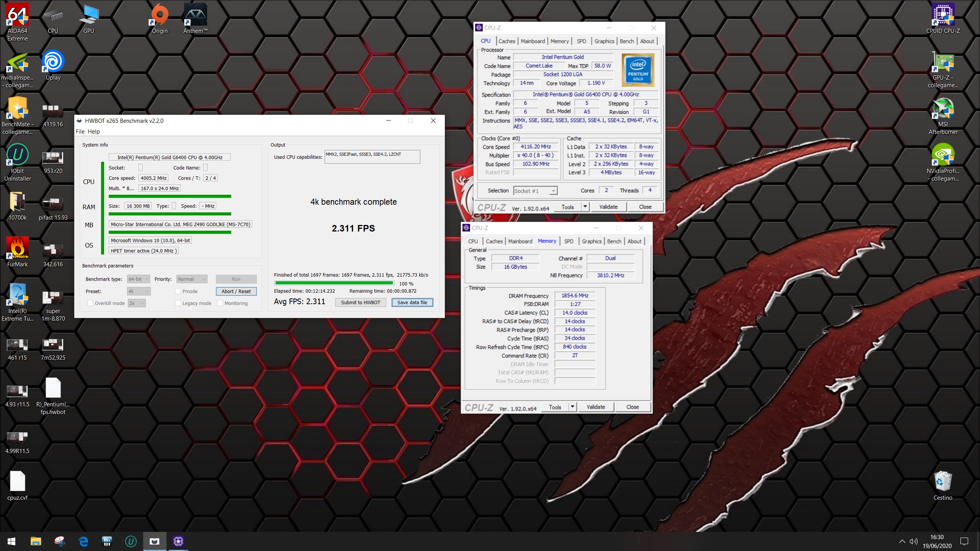Enable the Legacy mode checkbox
Screen dimensions: 980x551
click(178, 303)
